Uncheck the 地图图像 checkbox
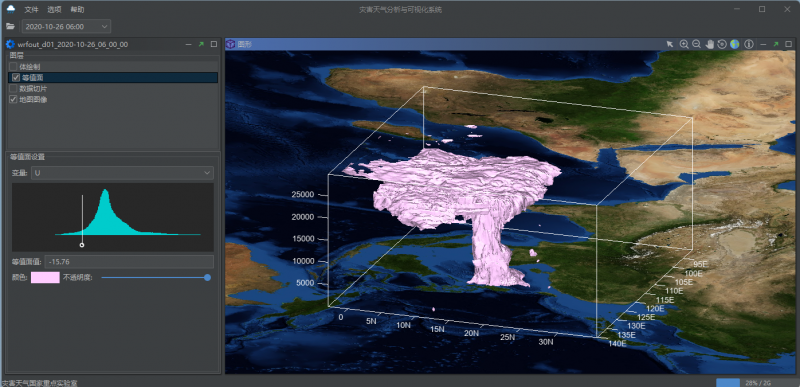 tap(13, 99)
